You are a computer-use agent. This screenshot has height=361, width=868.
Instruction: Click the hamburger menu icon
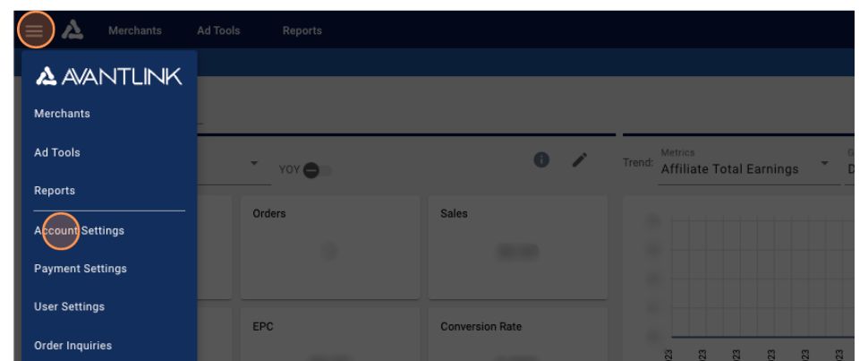[x=33, y=30]
